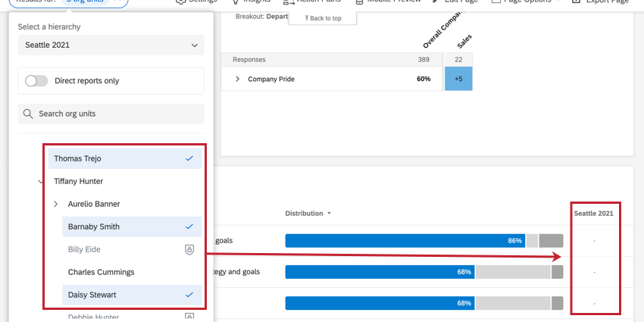Click the lock shield icon beside Billy Eide
The width and height of the screenshot is (644, 322).
(x=189, y=249)
